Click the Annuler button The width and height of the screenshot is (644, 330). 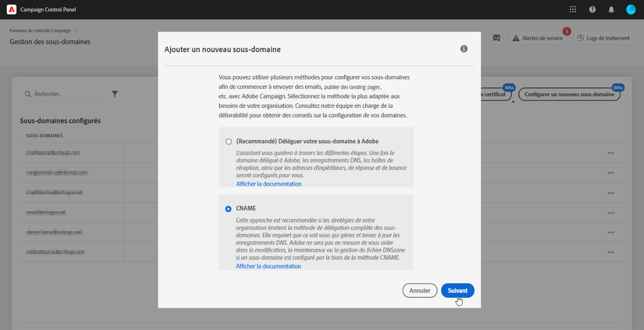tap(420, 291)
